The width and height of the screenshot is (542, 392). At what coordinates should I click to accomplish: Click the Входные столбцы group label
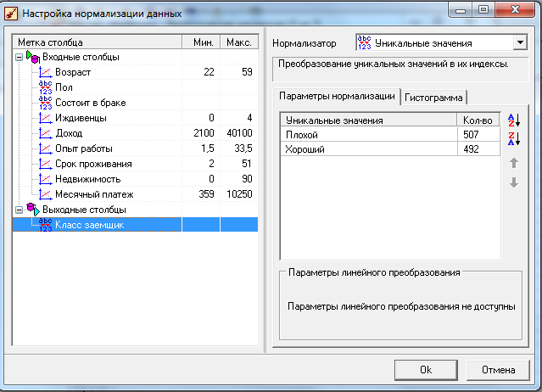click(81, 57)
